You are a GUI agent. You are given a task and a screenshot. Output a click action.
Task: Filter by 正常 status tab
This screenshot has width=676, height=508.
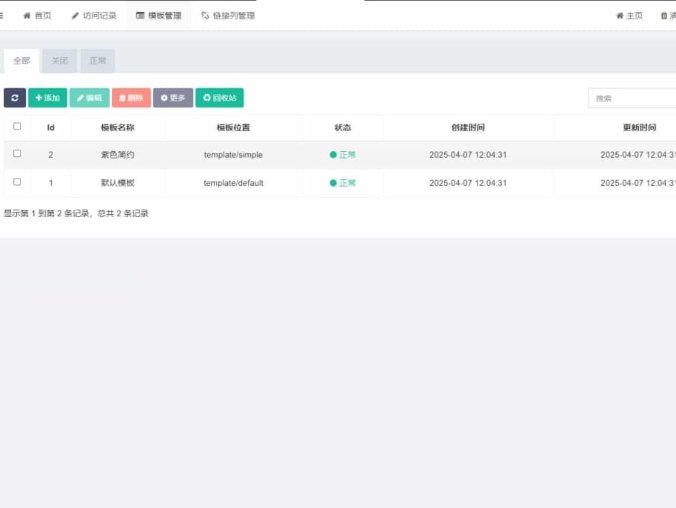click(97, 61)
